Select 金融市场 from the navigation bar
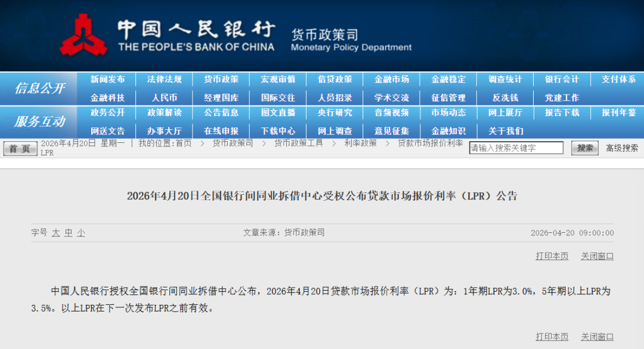 [x=391, y=79]
